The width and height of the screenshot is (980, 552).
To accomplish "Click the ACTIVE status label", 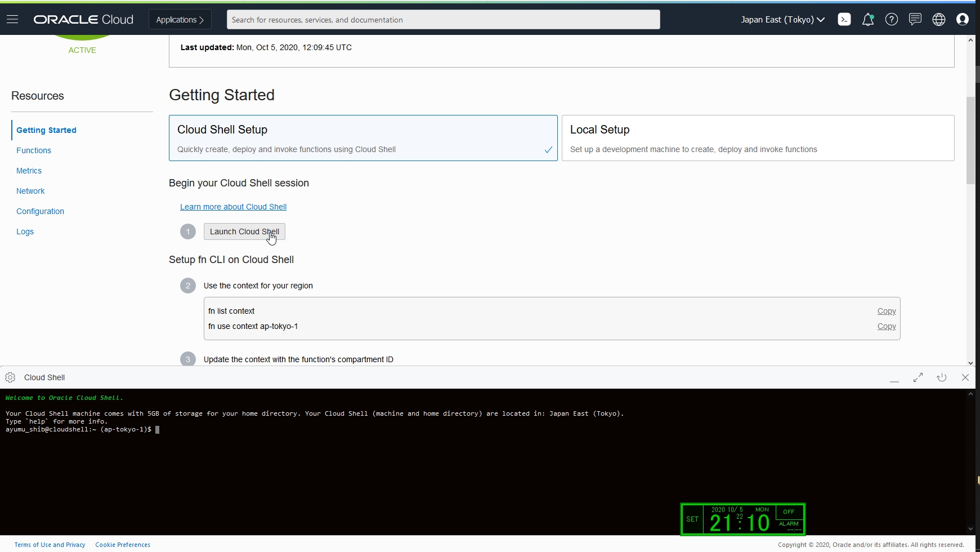I will click(82, 50).
